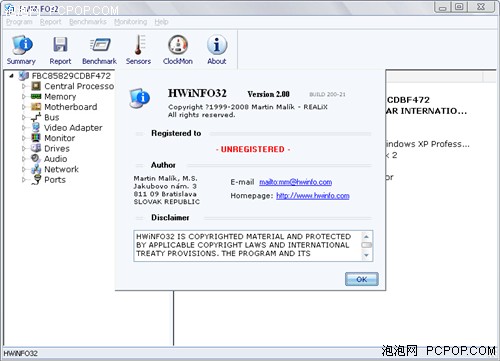Viewport: 500px width, 361px height.
Task: Collapse the FBC85829CDBF472 root node
Action: pos(12,76)
